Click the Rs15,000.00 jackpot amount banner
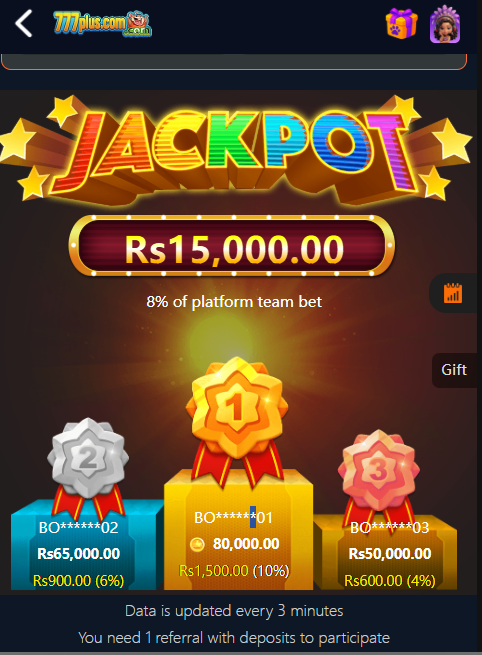482x655 pixels. click(232, 246)
